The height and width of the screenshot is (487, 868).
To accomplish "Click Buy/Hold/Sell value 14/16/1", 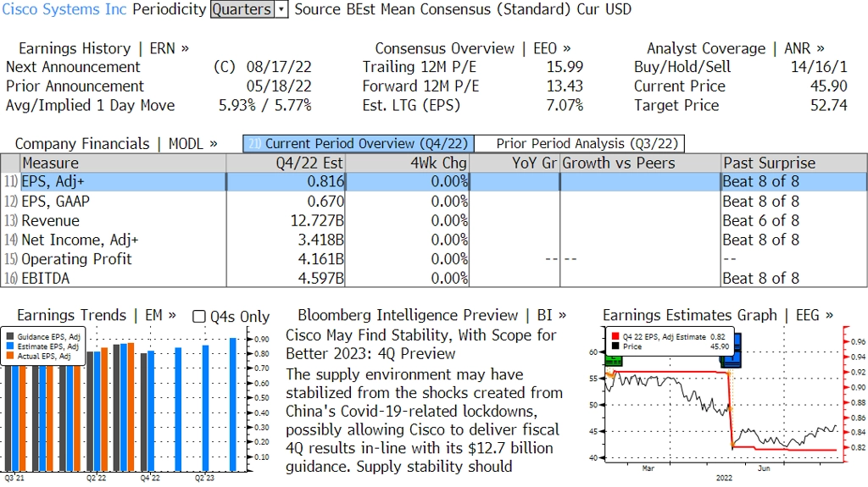I will click(x=820, y=67).
